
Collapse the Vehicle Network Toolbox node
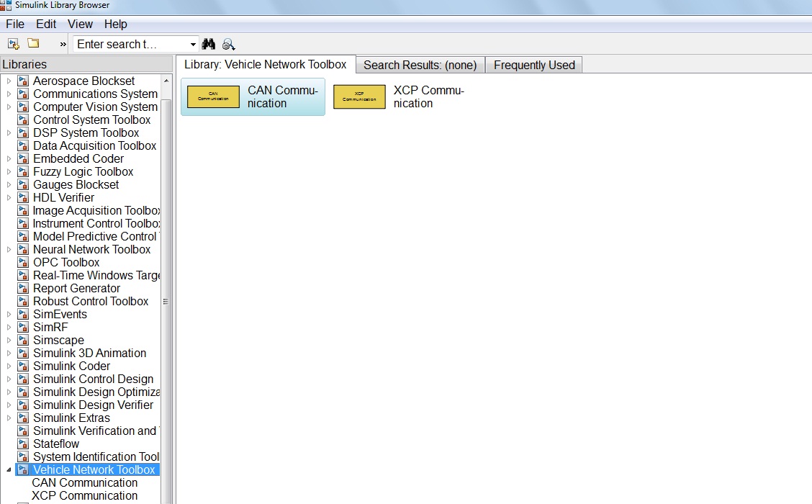[9, 470]
